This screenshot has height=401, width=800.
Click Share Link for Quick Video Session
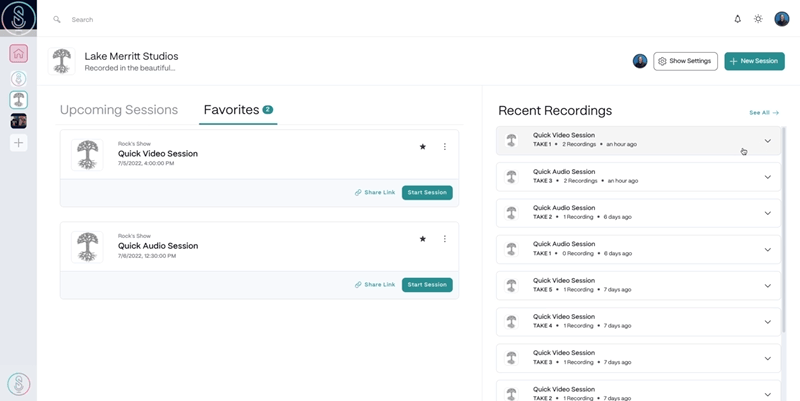pos(375,192)
